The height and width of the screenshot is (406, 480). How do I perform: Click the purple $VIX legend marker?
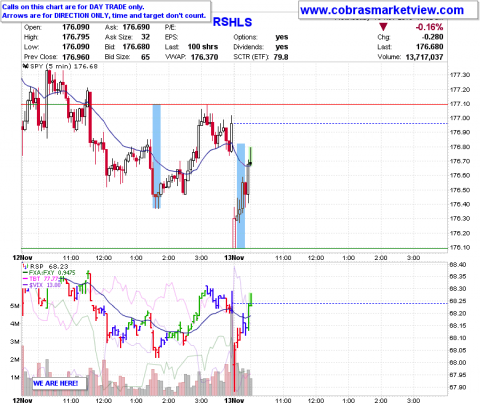[x=25, y=285]
